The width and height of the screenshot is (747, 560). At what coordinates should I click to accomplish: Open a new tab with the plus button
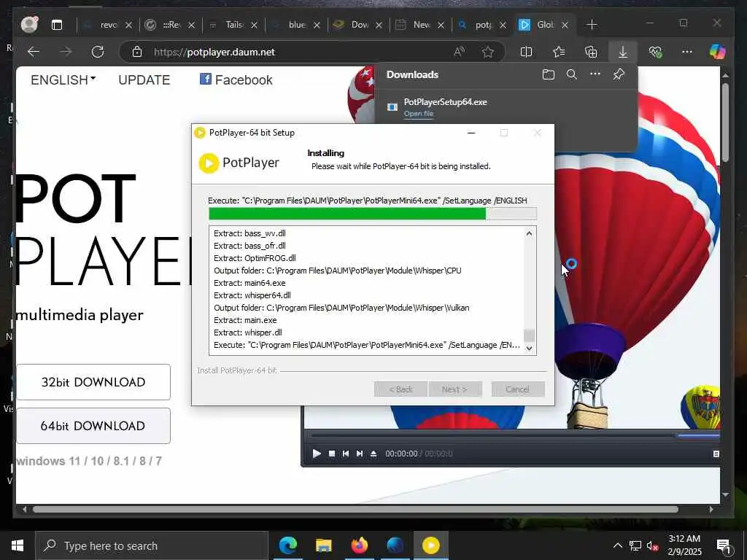592,24
